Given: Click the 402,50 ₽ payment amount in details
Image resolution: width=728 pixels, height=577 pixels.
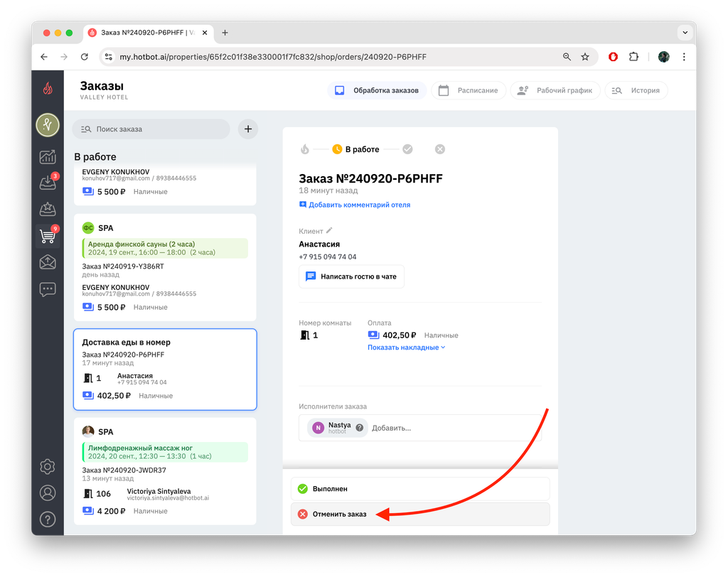Looking at the screenshot, I should 400,335.
